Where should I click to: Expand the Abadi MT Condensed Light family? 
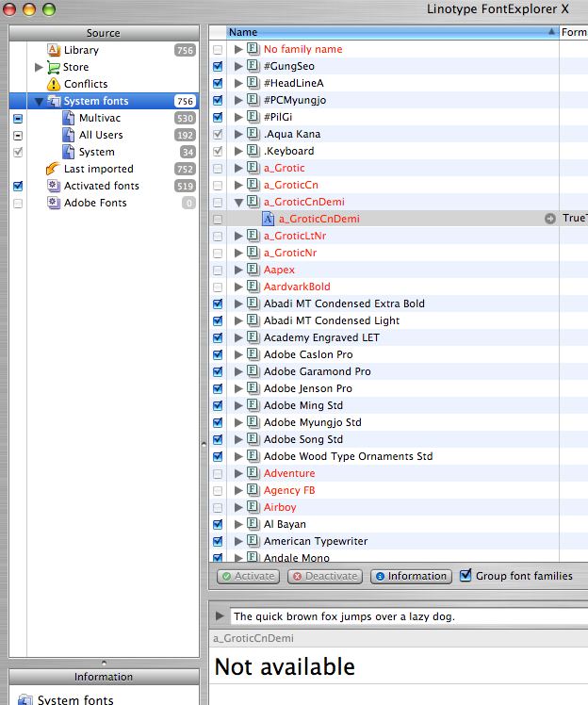[238, 320]
